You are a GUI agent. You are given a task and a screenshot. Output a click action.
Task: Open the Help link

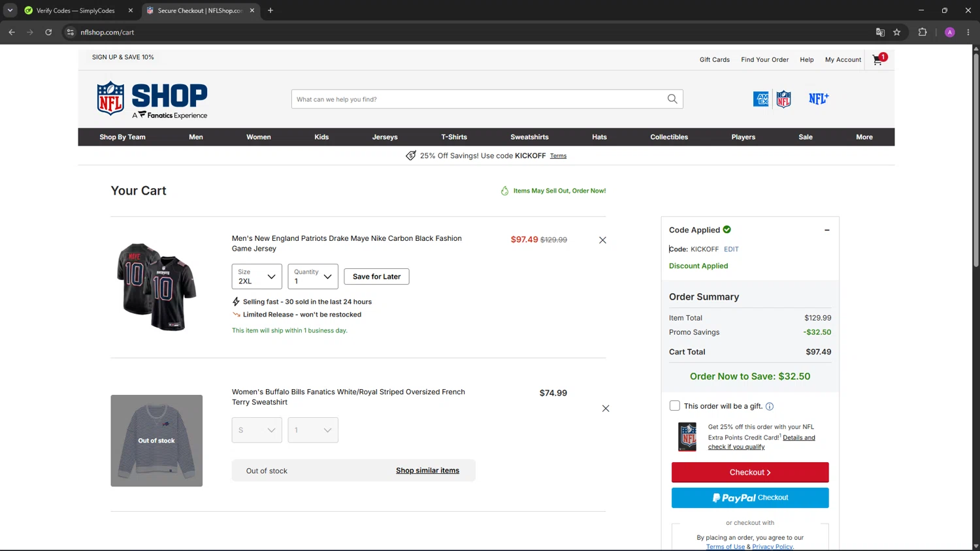pyautogui.click(x=807, y=59)
